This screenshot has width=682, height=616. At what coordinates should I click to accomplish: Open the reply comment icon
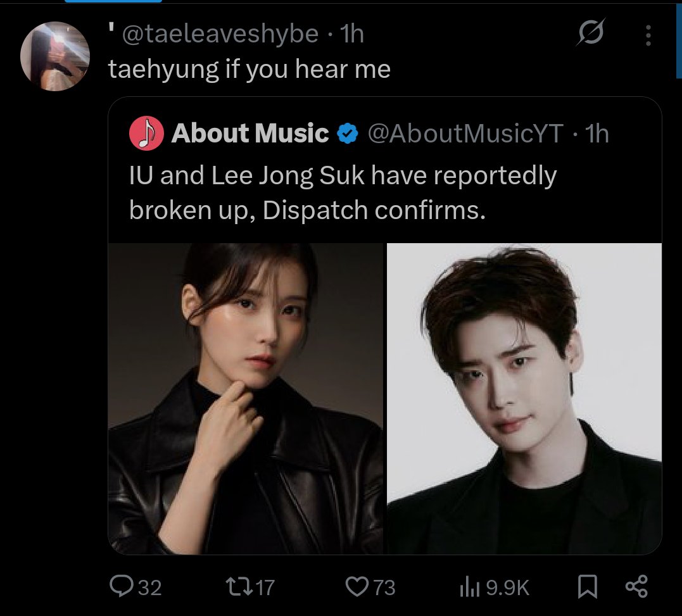click(x=122, y=586)
